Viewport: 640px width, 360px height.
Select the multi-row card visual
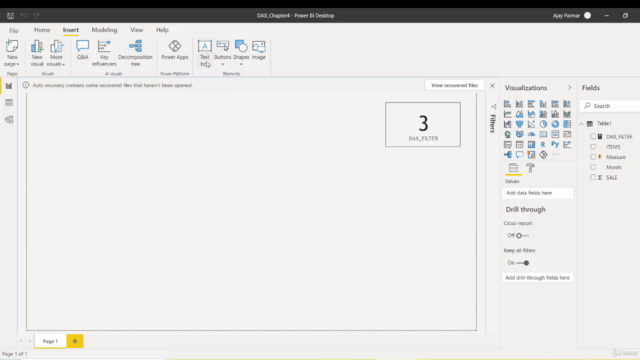[x=555, y=134]
